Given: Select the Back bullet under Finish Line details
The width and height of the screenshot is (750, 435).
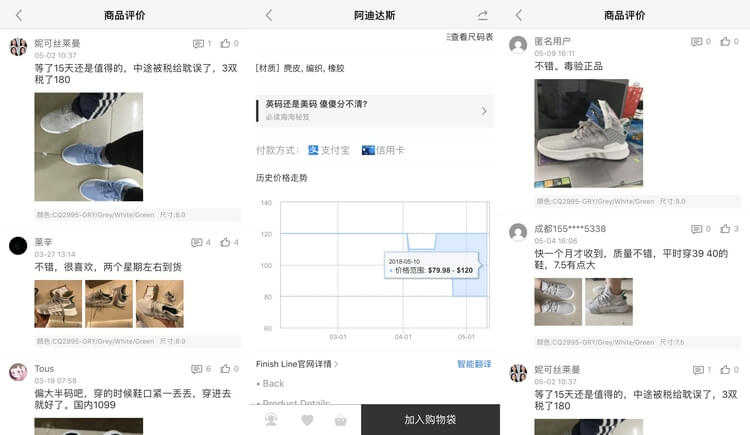Looking at the screenshot, I should click(x=271, y=384).
